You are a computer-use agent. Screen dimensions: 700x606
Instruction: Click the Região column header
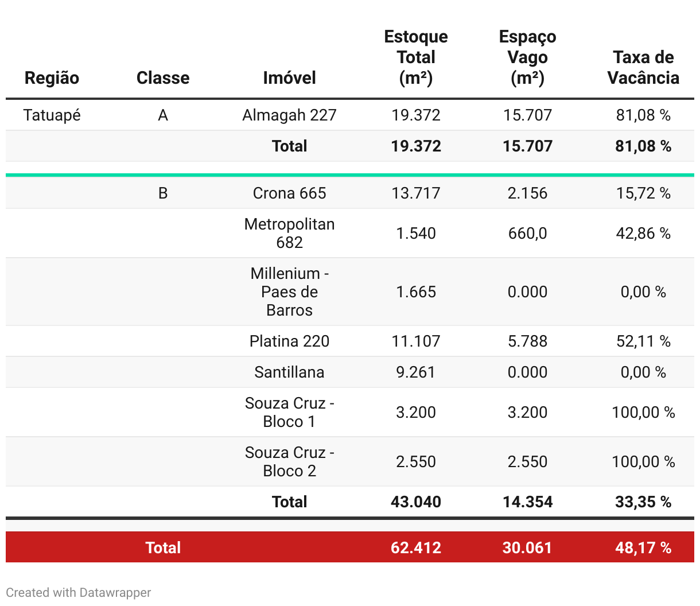(x=52, y=78)
